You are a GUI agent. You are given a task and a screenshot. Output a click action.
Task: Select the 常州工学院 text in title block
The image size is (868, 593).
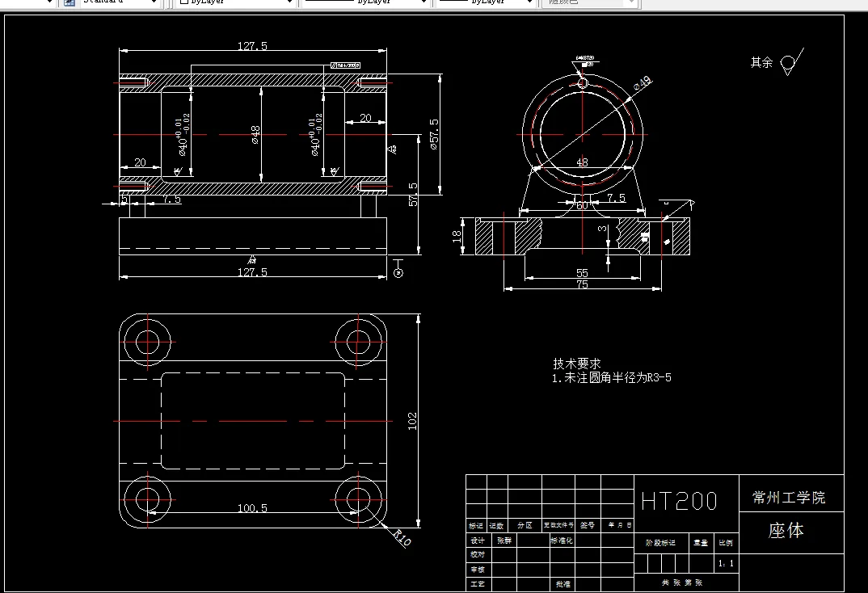790,497
